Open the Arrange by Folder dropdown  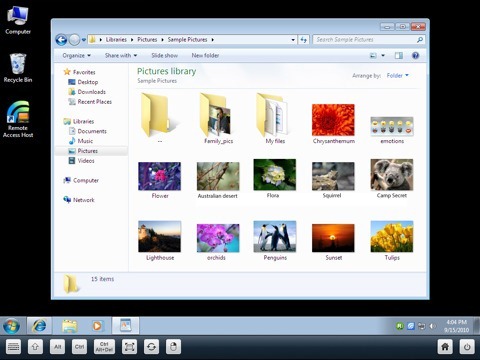(x=397, y=76)
